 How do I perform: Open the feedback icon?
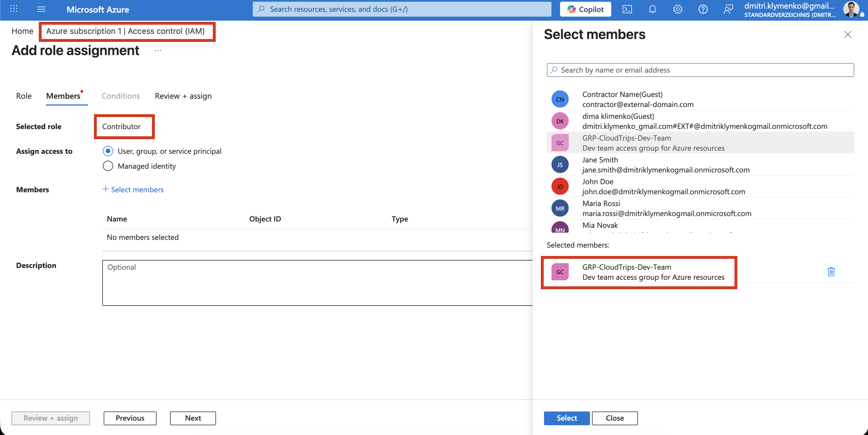tap(728, 9)
